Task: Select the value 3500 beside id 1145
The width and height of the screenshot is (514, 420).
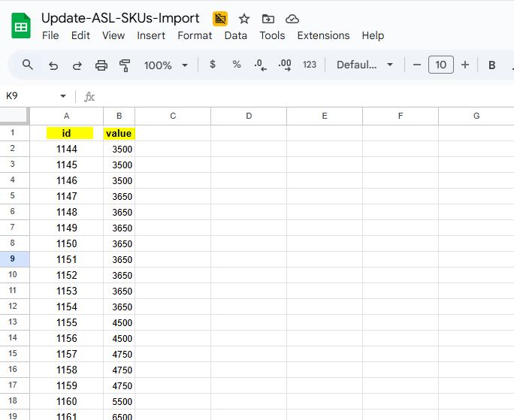Action: click(x=119, y=165)
